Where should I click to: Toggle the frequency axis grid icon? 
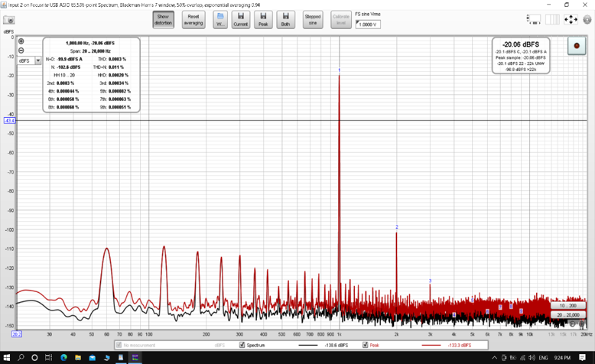[552, 19]
